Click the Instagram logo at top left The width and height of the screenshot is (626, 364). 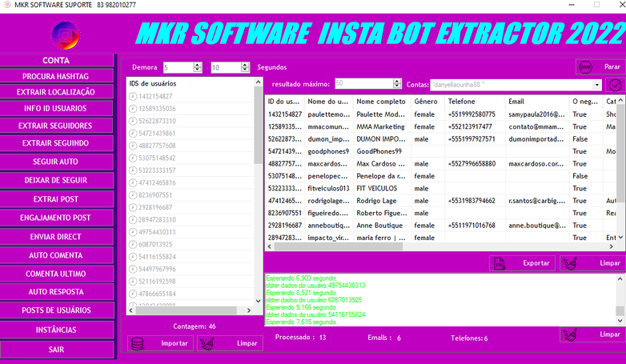tap(66, 35)
